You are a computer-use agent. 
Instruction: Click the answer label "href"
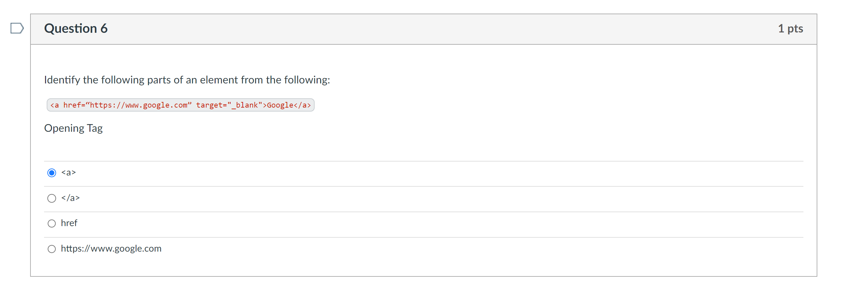(x=69, y=223)
